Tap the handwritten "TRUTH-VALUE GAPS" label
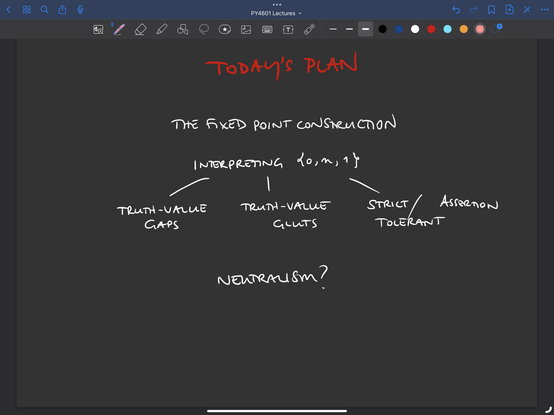Image resolution: width=554 pixels, height=415 pixels. pyautogui.click(x=162, y=217)
